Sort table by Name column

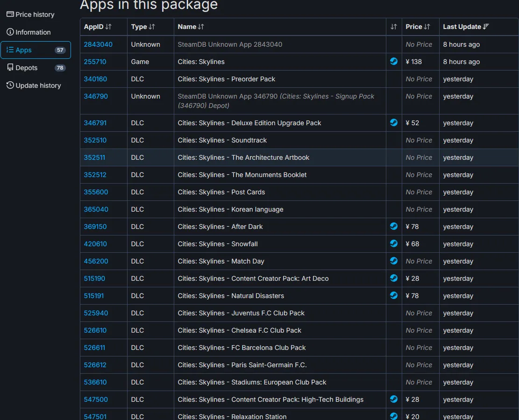coord(280,27)
